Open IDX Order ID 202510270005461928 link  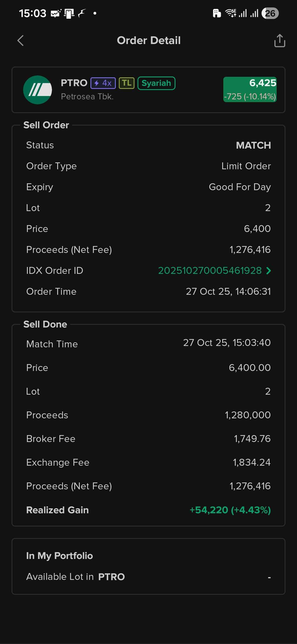pos(210,271)
